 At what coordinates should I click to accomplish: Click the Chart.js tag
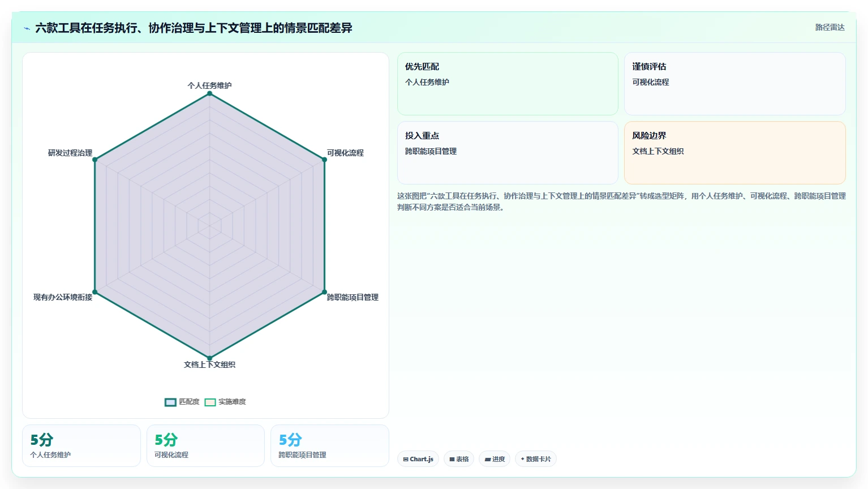click(418, 459)
